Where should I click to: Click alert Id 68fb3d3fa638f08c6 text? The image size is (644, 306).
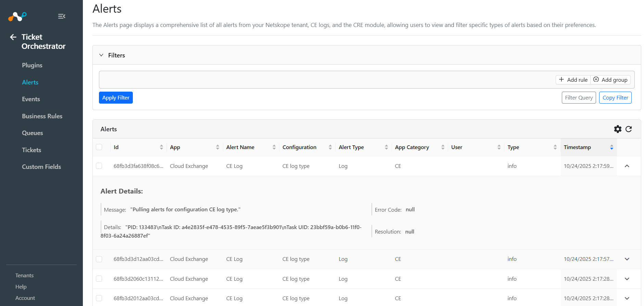point(138,166)
